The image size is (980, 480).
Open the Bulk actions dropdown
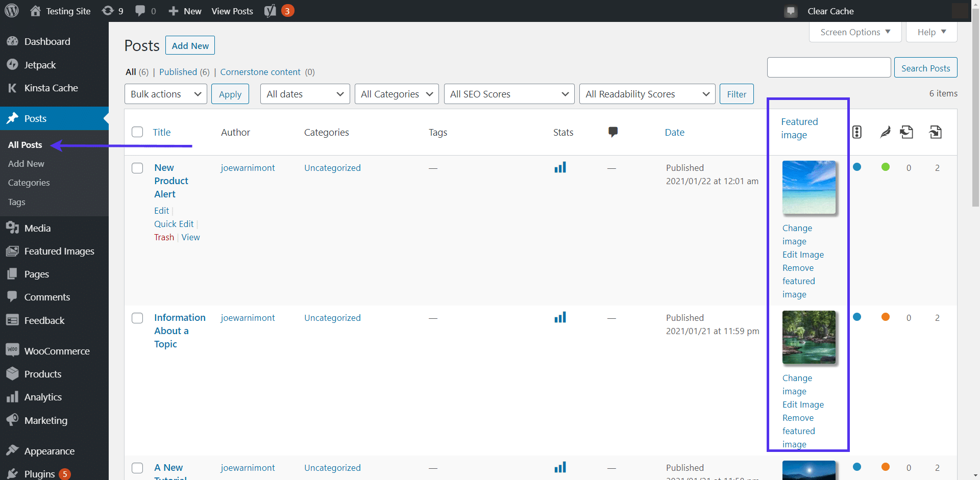[x=165, y=94]
